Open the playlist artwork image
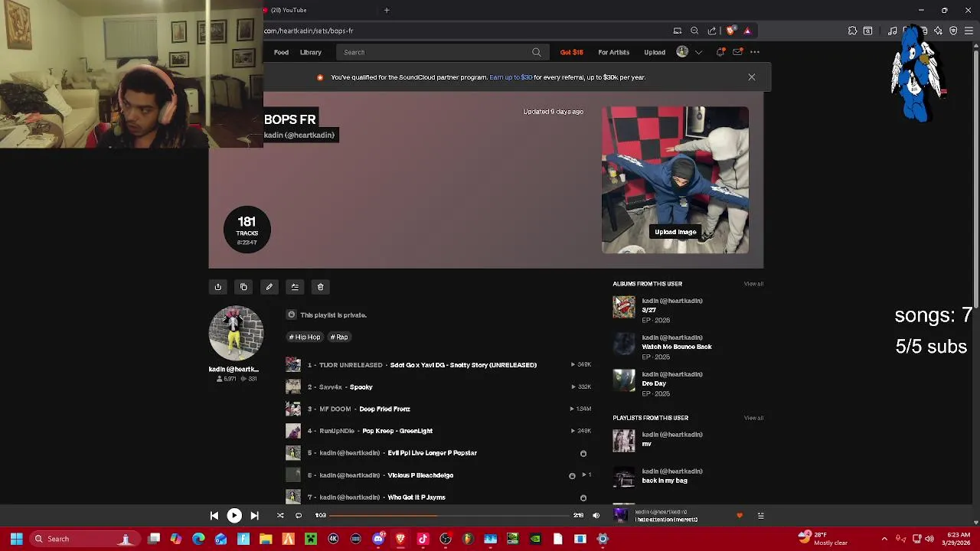The height and width of the screenshot is (551, 980). [675, 180]
